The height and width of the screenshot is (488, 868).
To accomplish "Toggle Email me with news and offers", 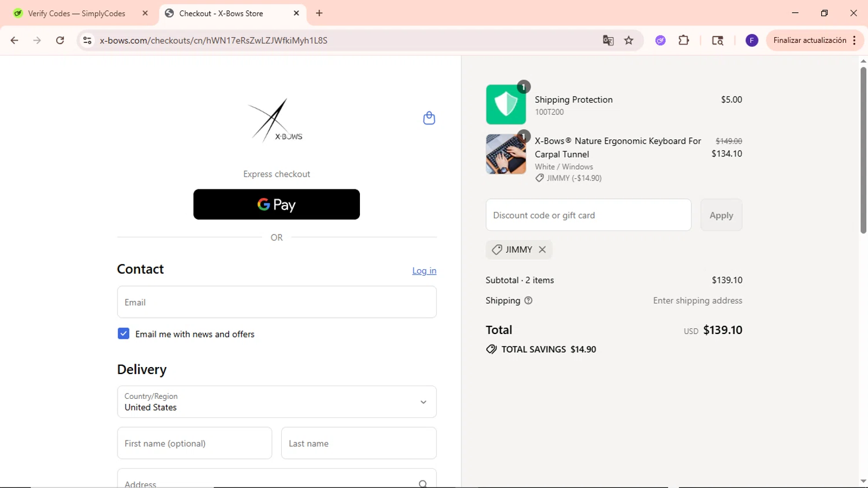I will pos(123,333).
